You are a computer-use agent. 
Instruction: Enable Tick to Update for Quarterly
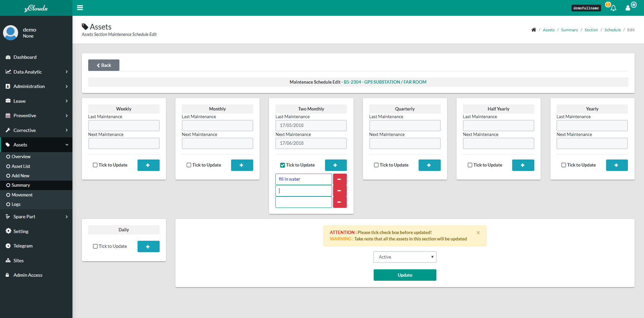coord(376,165)
